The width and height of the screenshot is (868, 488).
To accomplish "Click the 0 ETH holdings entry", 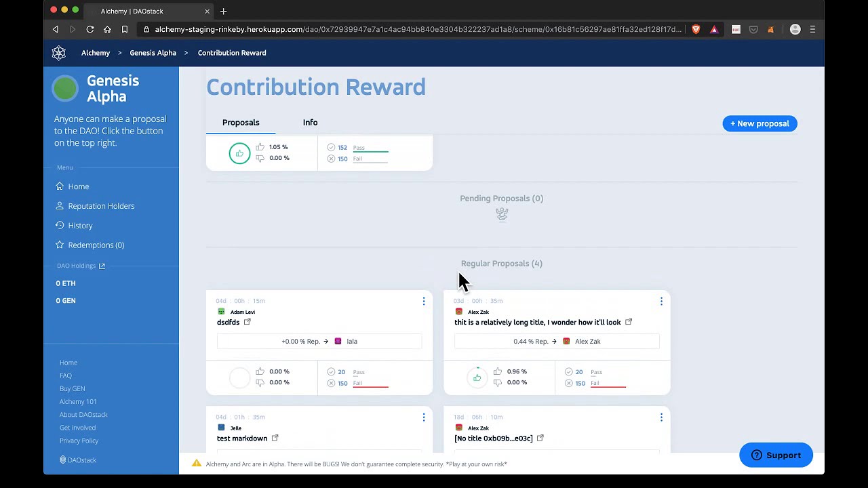I will pos(66,283).
